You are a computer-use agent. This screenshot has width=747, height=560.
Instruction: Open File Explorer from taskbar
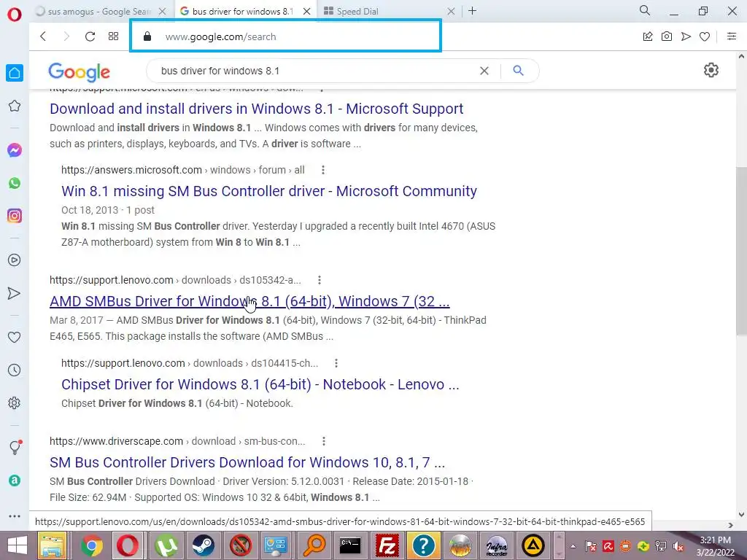click(52, 545)
